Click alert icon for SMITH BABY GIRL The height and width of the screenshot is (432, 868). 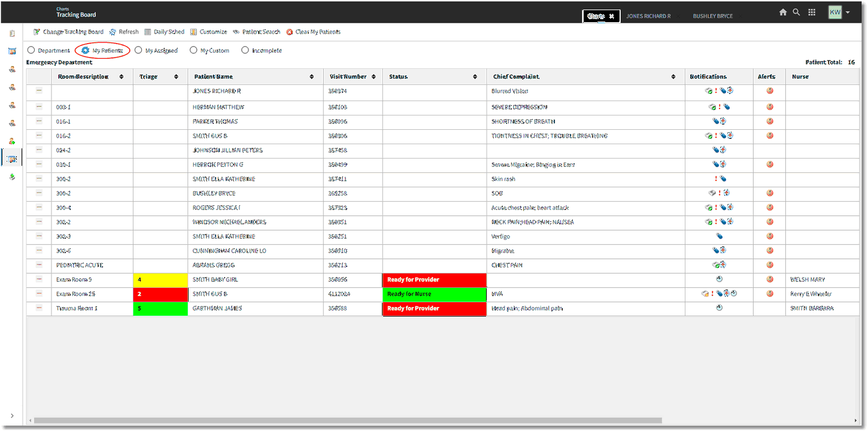coord(770,279)
